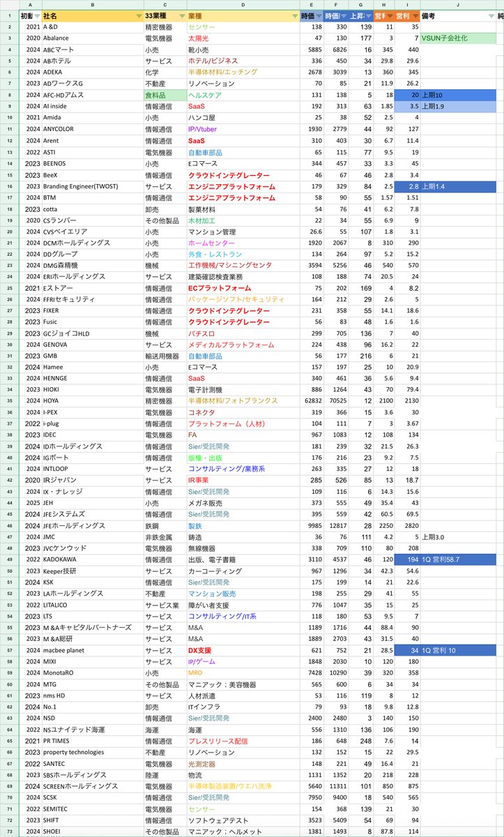The image size is (504, 837).
Task: Select the IP/Vtuber cell
Action: coord(243,129)
